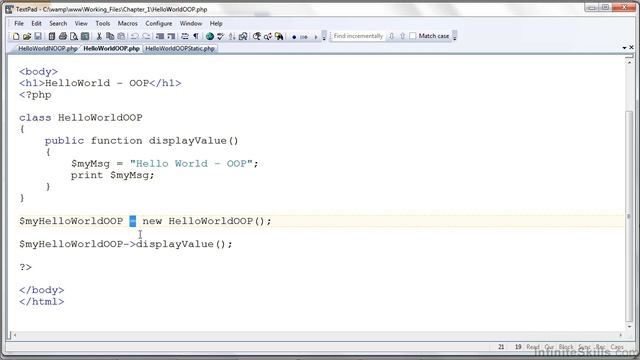
Task: Open the View menu
Action: (81, 23)
